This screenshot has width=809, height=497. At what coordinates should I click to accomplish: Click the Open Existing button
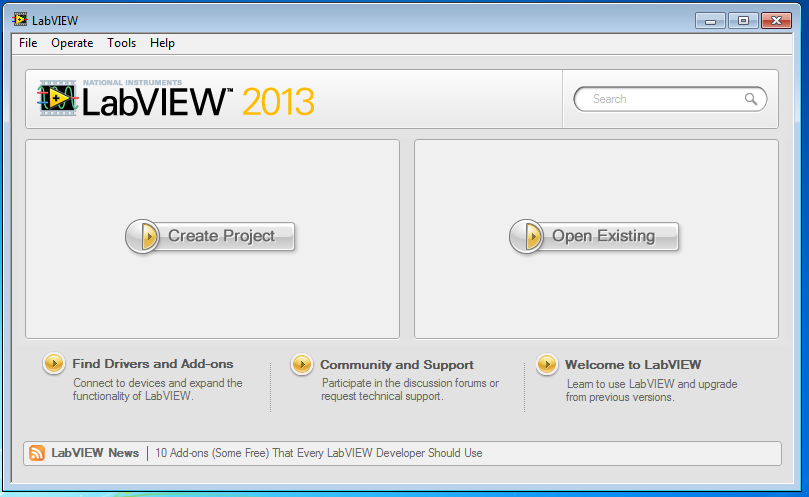[594, 236]
